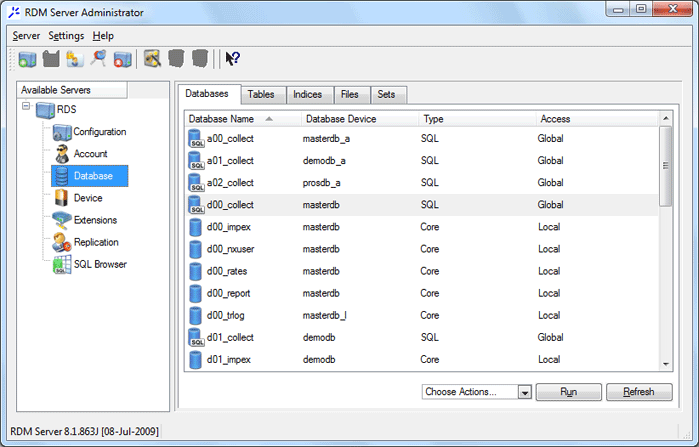The image size is (699, 447).
Task: Click the database list vertical scrollbar thumb
Action: (x=666, y=166)
